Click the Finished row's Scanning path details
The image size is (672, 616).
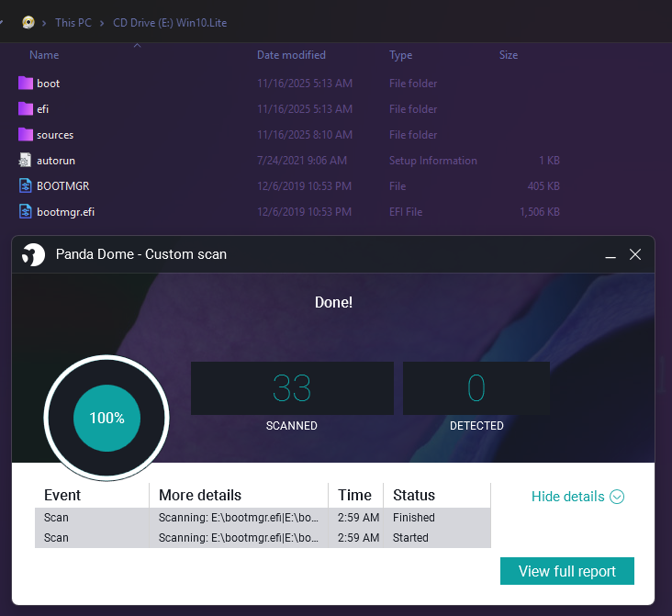pyautogui.click(x=239, y=518)
